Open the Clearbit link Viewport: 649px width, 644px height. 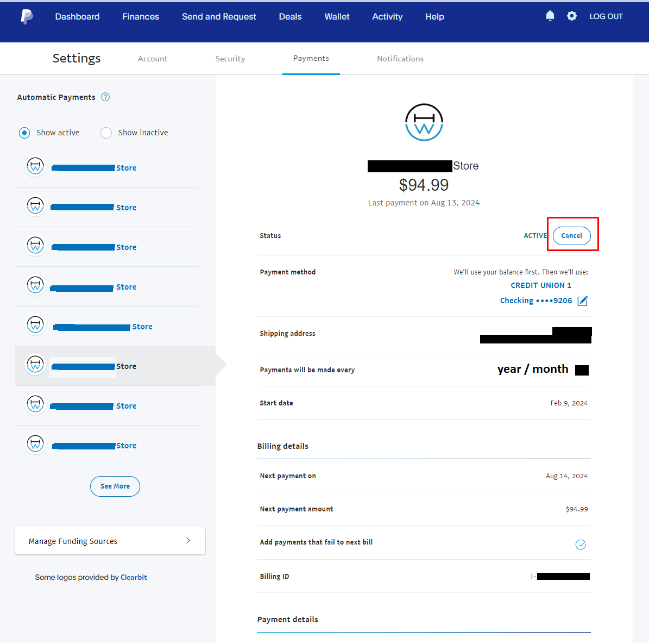pyautogui.click(x=134, y=577)
